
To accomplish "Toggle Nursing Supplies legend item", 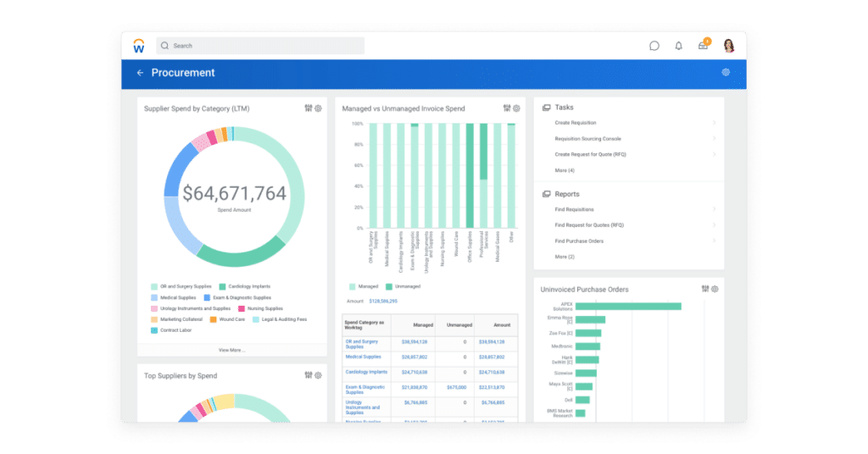I will (261, 308).
